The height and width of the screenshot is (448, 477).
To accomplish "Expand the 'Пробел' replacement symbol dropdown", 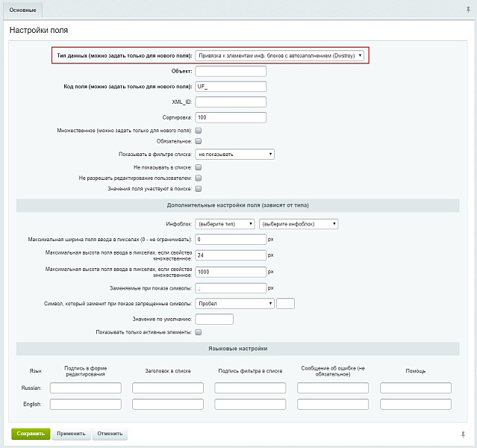I will [235, 303].
